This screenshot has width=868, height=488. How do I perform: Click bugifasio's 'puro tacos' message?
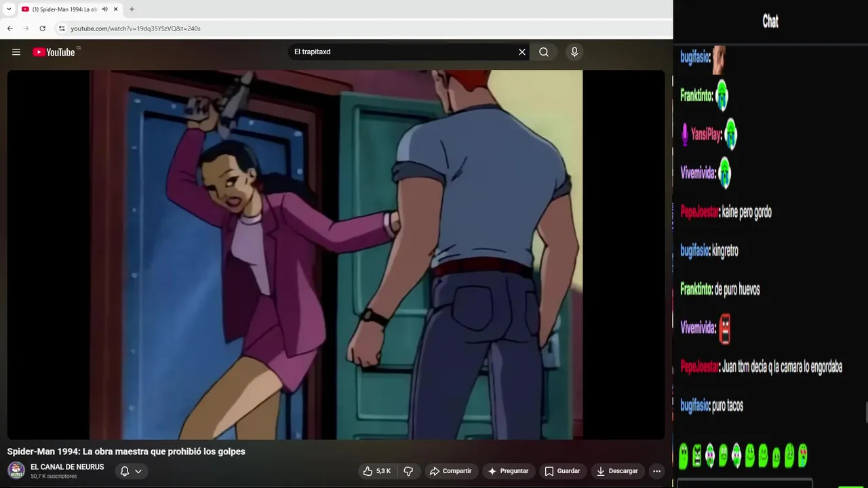(728, 406)
